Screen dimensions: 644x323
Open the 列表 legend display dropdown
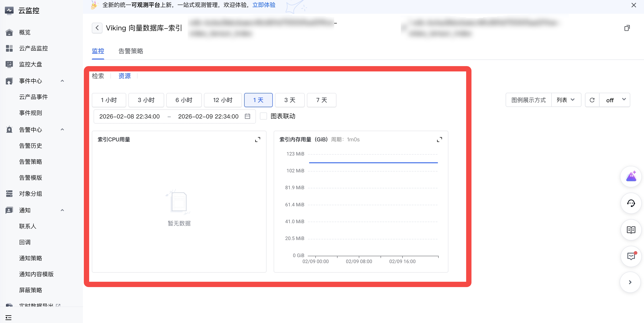click(x=566, y=100)
